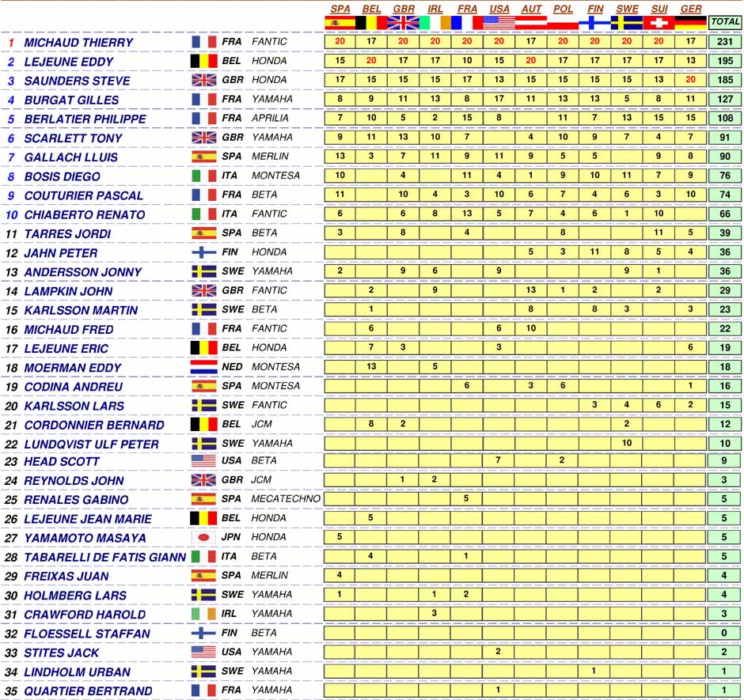Click the total score 231 cell
The image size is (744, 700).
(725, 42)
